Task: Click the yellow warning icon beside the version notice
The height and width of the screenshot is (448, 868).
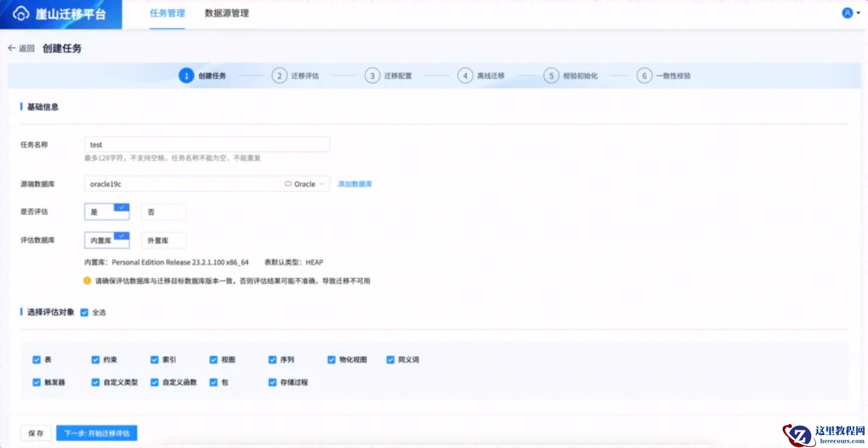Action: tap(88, 281)
